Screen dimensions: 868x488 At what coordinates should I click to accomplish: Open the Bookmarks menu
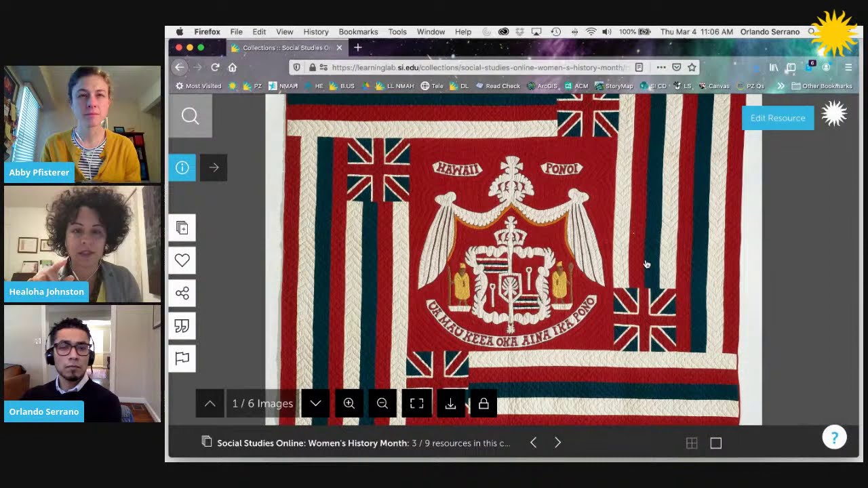(x=358, y=32)
